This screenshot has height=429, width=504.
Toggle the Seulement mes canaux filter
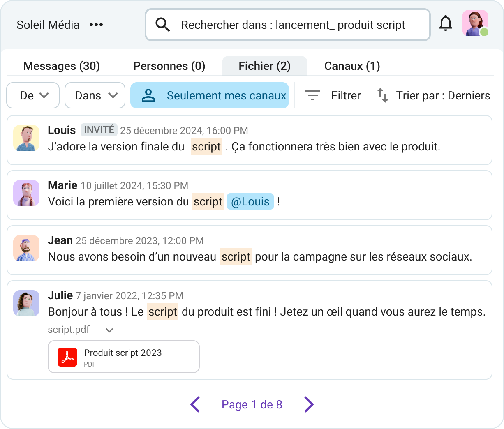pos(210,95)
